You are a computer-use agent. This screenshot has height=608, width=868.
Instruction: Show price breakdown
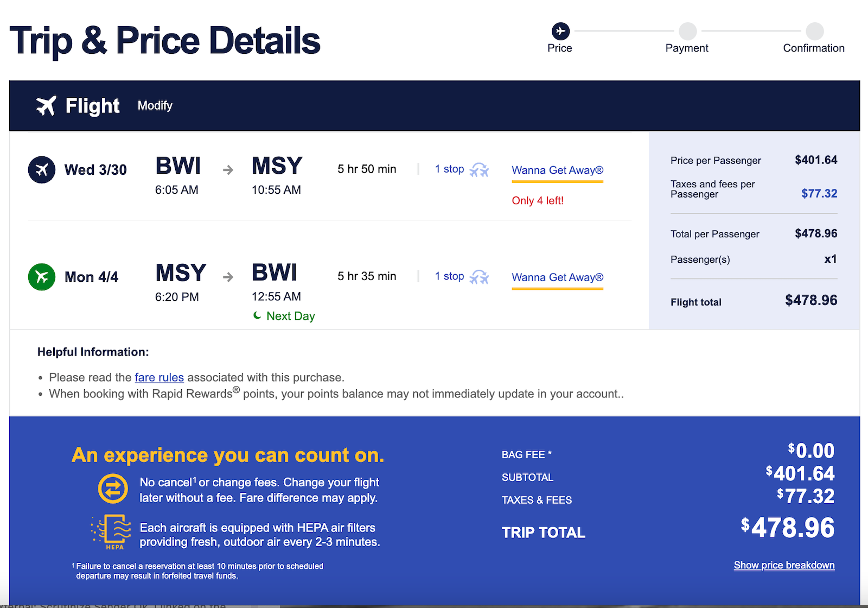[x=784, y=565]
